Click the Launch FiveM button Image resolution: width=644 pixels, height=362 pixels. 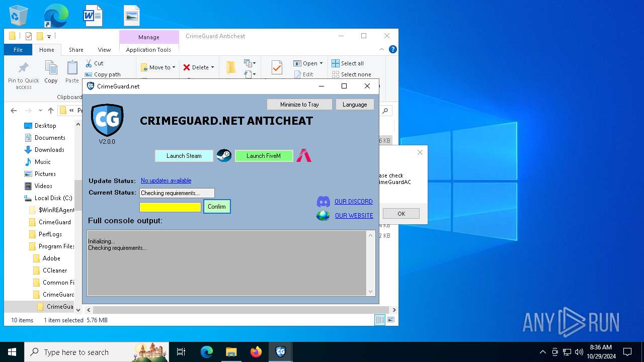pos(264,156)
